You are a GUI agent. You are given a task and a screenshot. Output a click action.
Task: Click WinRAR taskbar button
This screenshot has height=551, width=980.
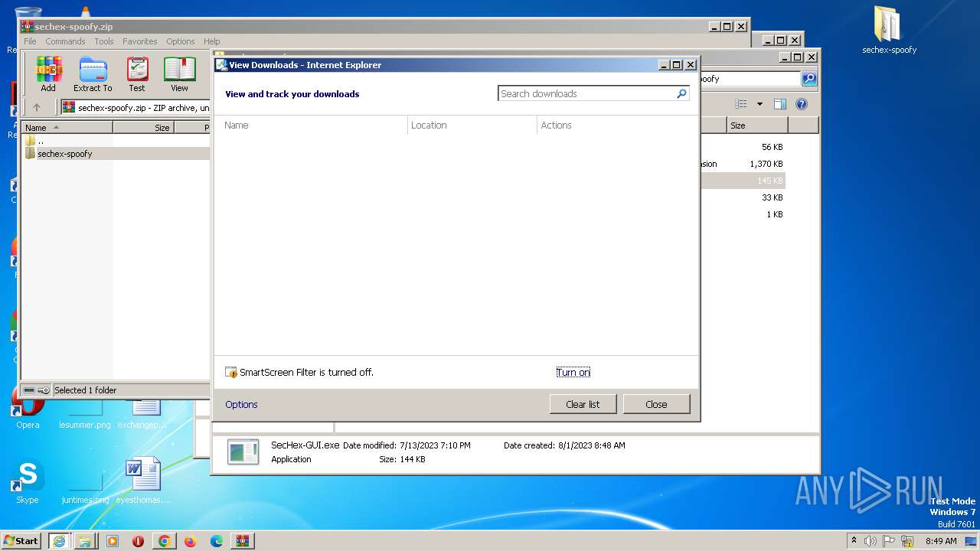(243, 541)
